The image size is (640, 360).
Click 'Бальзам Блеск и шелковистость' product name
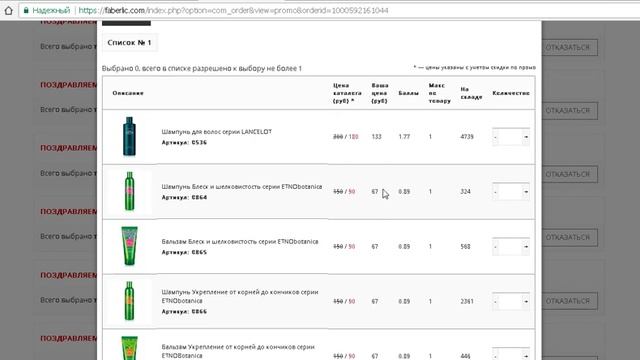pos(240,241)
